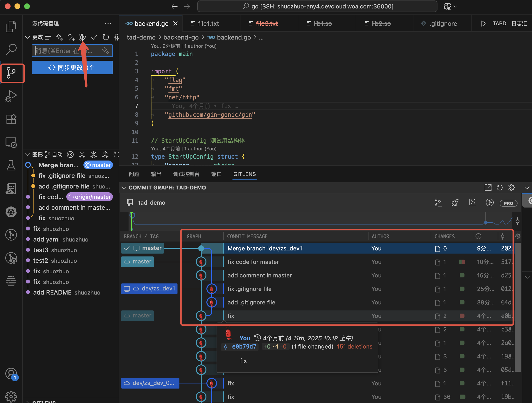The image size is (532, 403).
Task: Create a new branch from the commit graph toolbar
Action: tap(438, 203)
